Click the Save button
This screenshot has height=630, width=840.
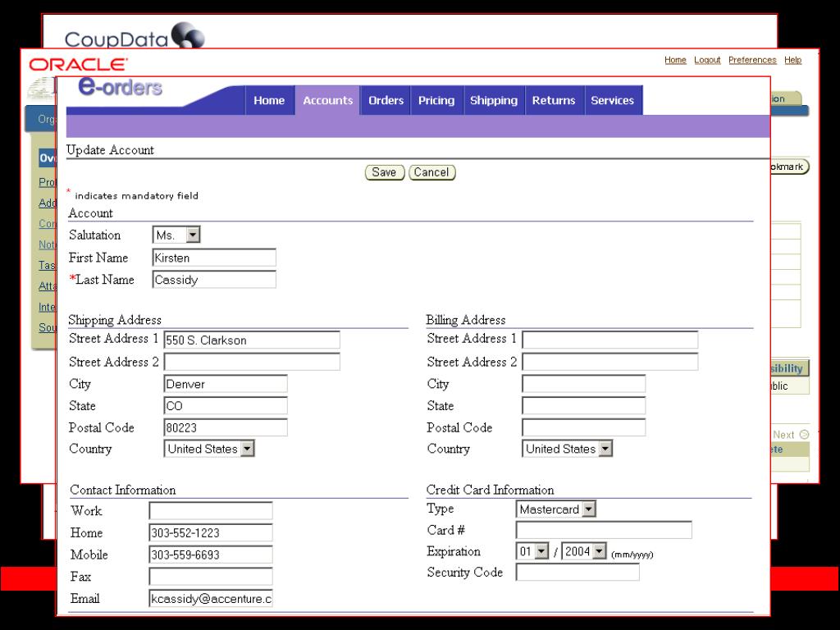pos(384,172)
